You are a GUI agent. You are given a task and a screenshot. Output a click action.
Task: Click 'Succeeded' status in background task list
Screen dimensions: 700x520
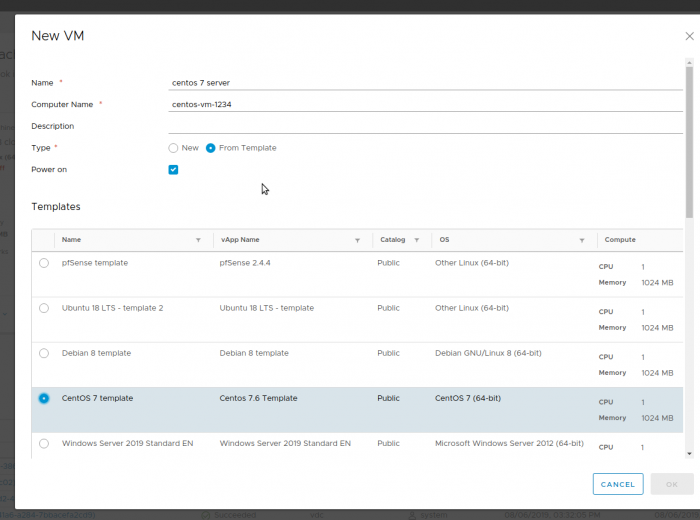point(235,515)
